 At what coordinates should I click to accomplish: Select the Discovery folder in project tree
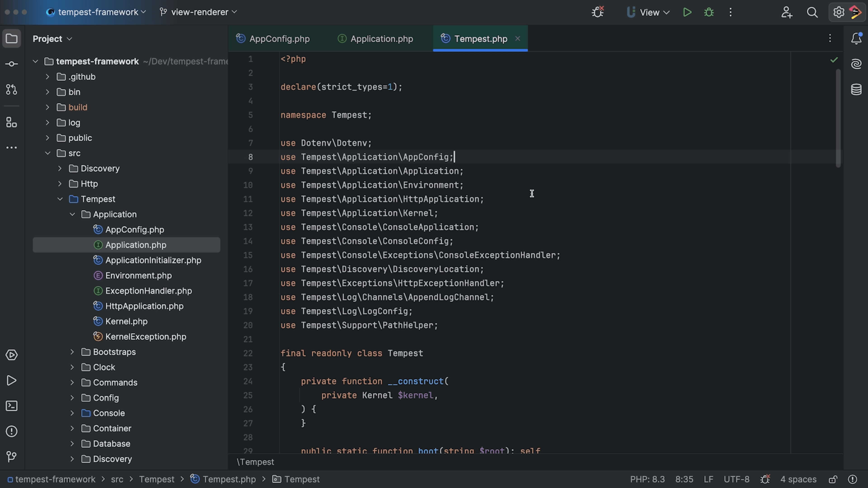point(100,168)
